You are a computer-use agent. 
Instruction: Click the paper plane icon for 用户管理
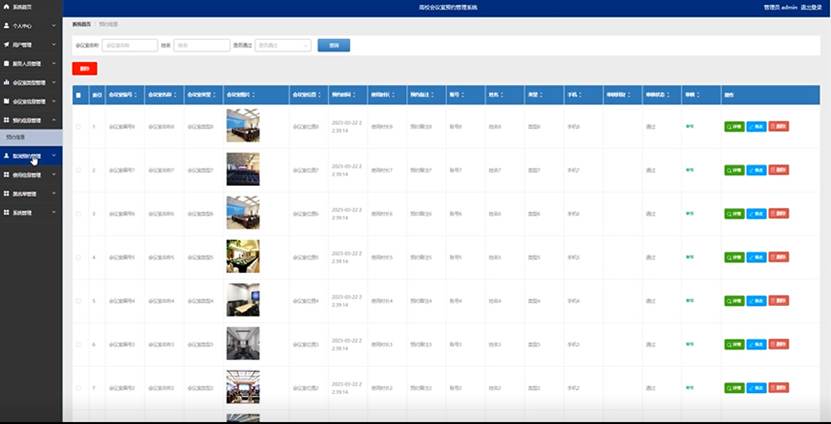click(x=6, y=45)
